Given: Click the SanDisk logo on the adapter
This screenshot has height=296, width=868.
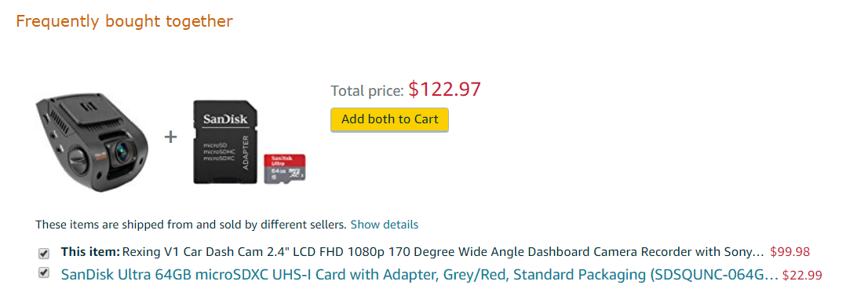Looking at the screenshot, I should [225, 119].
